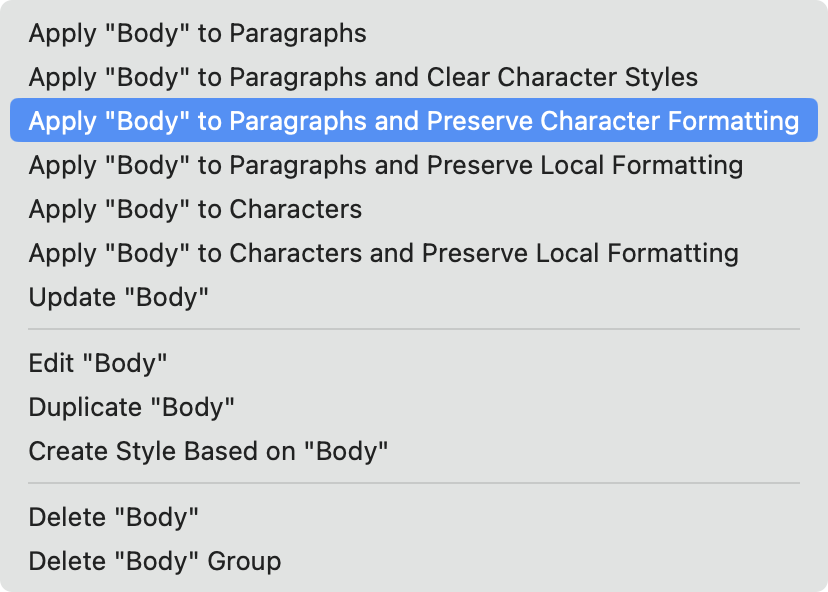Select Delete "Body" menu item
The image size is (828, 592).
114,517
